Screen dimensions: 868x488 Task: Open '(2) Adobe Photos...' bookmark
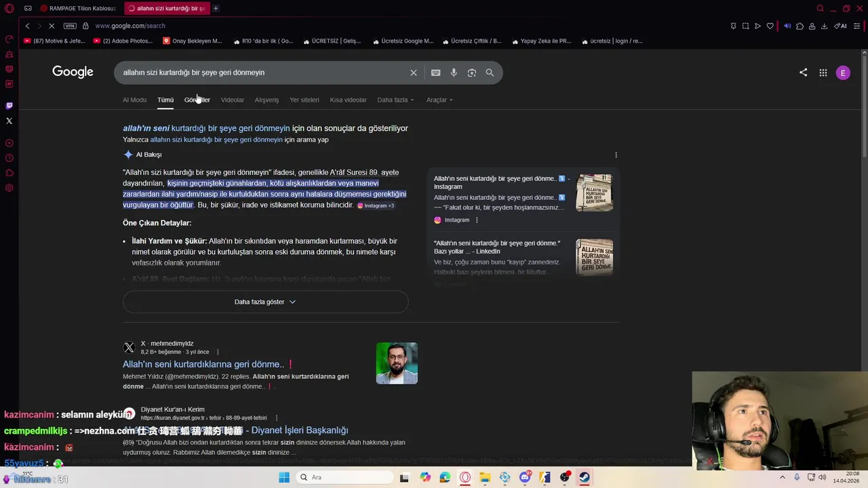click(x=123, y=41)
